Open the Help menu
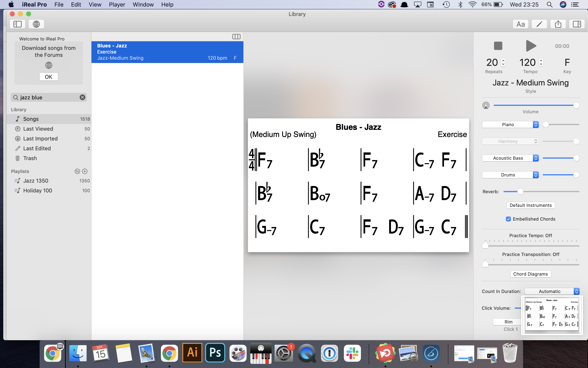Viewport: 588px width, 368px height. (x=167, y=5)
